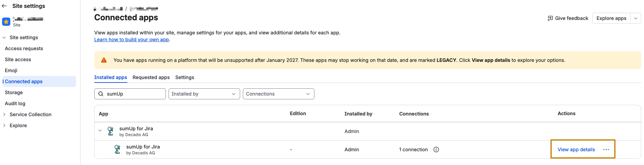Image resolution: width=644 pixels, height=165 pixels.
Task: Click the warning triangle icon
Action: coord(104,60)
